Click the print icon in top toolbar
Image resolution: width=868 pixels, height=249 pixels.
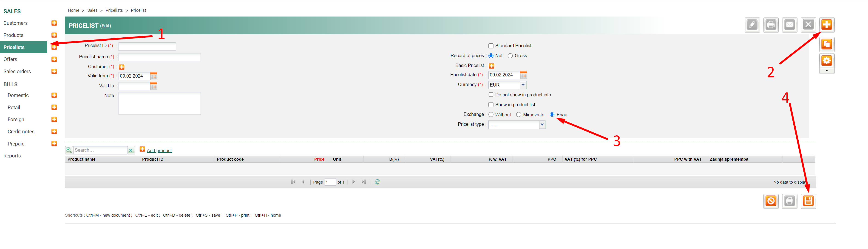tap(771, 25)
